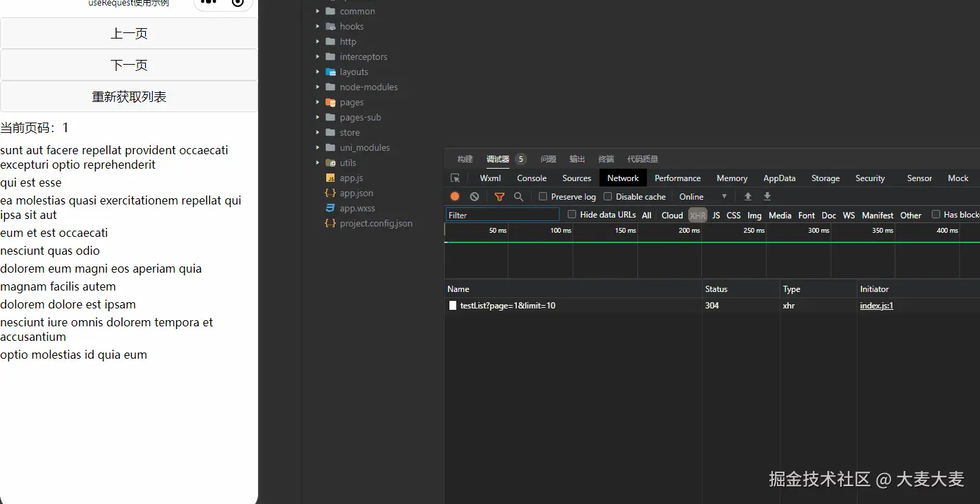This screenshot has width=980, height=504.
Task: Open the Security tab
Action: pyautogui.click(x=870, y=178)
